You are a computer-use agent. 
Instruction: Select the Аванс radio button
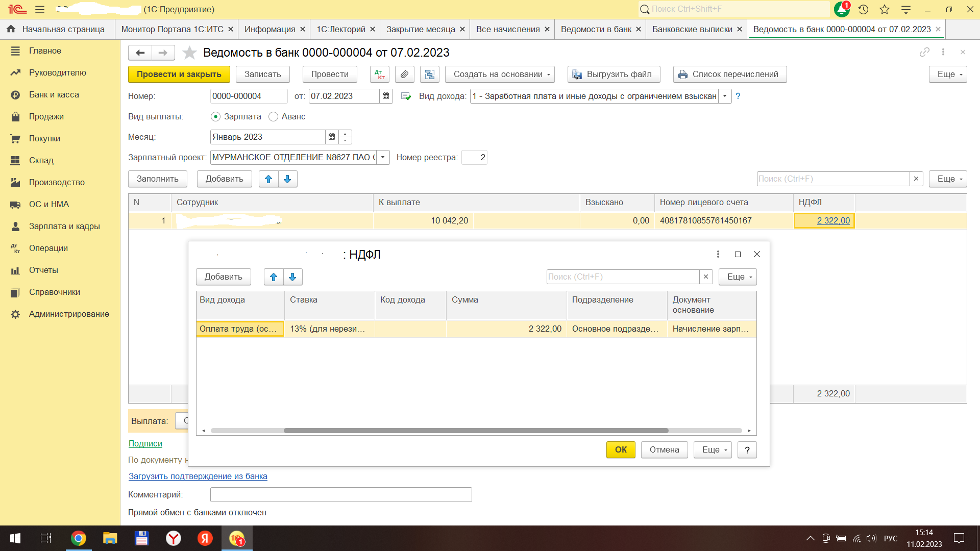(274, 117)
